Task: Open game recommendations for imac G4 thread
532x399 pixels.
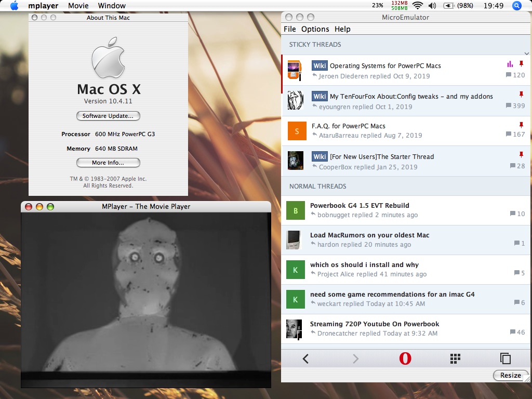Action: tap(392, 295)
